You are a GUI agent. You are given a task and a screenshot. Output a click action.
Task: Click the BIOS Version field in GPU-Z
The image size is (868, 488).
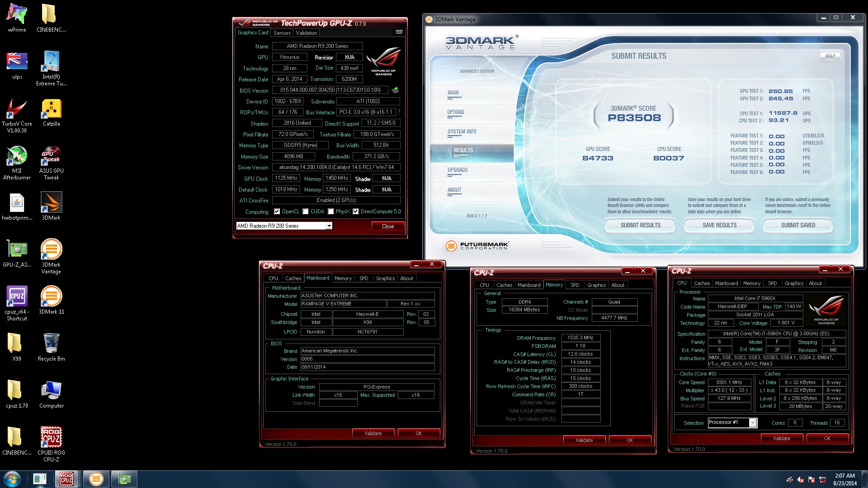330,90
